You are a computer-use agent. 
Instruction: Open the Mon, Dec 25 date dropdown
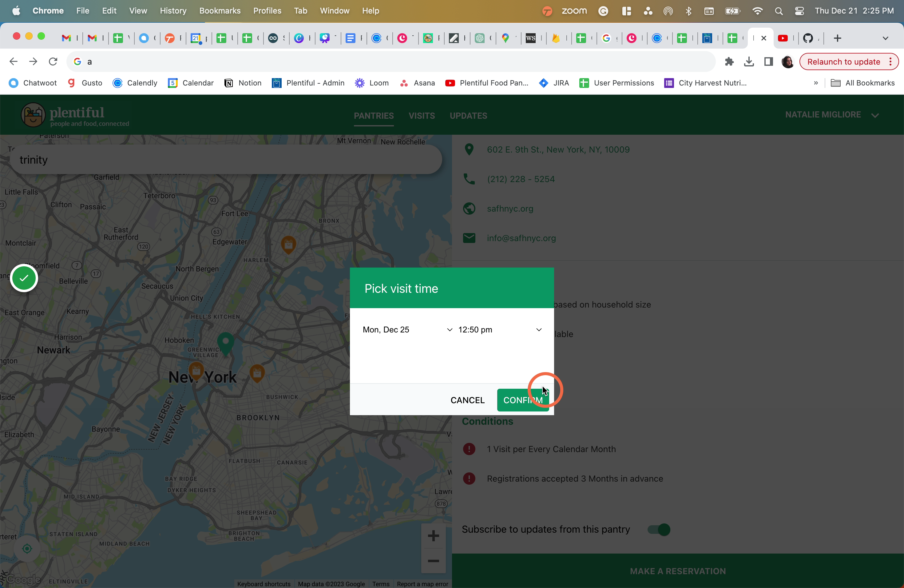tap(407, 329)
